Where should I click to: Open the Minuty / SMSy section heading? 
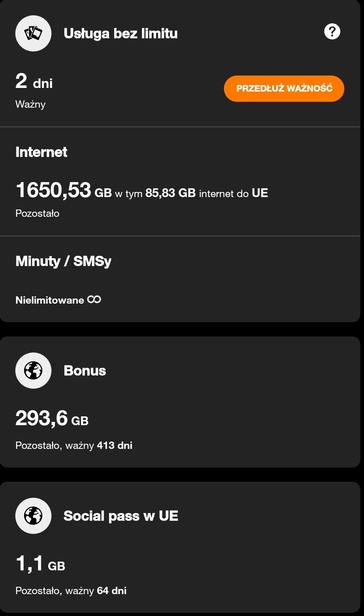(x=63, y=261)
